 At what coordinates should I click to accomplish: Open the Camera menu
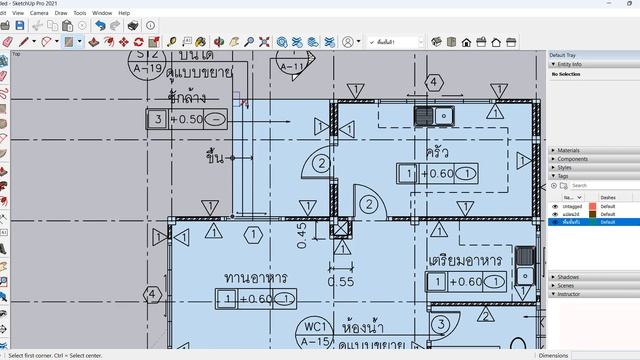tap(39, 13)
